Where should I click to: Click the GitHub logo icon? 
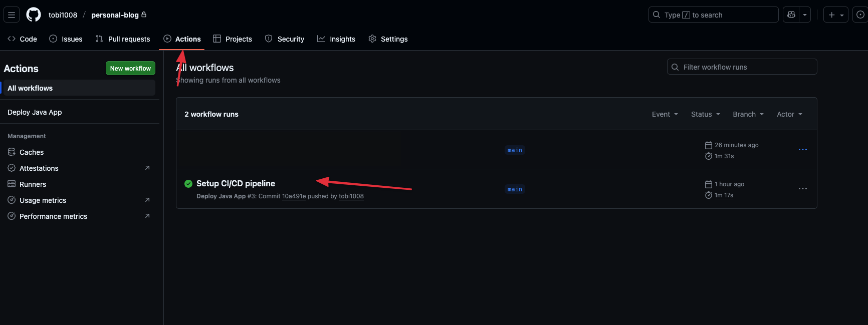click(34, 15)
